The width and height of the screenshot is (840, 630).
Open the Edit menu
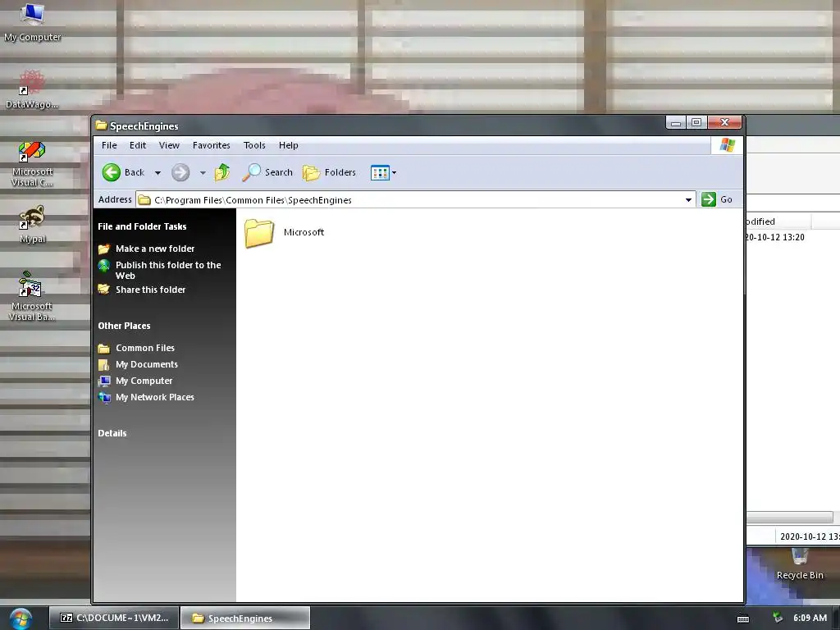pos(138,145)
